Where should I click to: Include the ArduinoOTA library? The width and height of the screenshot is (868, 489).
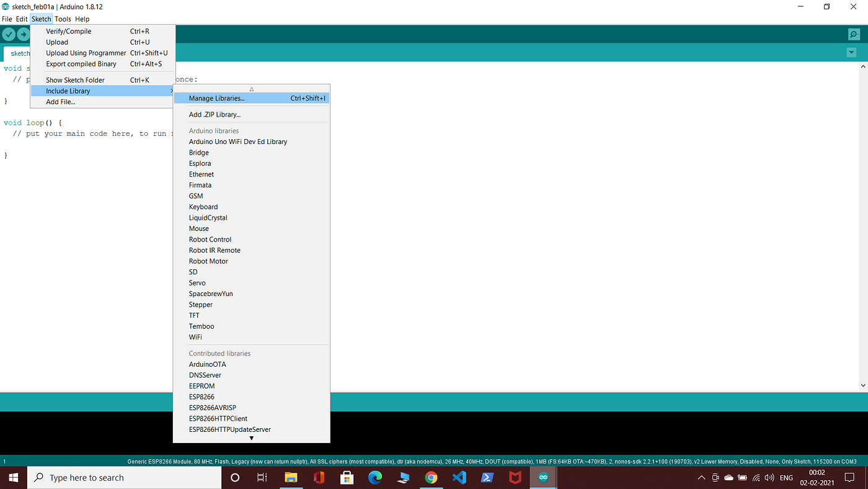[x=251, y=364]
